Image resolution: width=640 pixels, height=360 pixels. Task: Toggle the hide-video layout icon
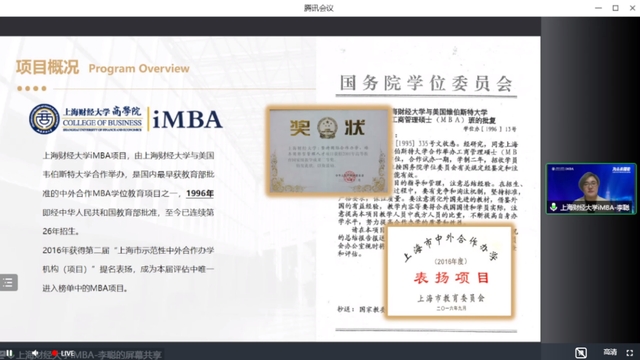tap(581, 353)
